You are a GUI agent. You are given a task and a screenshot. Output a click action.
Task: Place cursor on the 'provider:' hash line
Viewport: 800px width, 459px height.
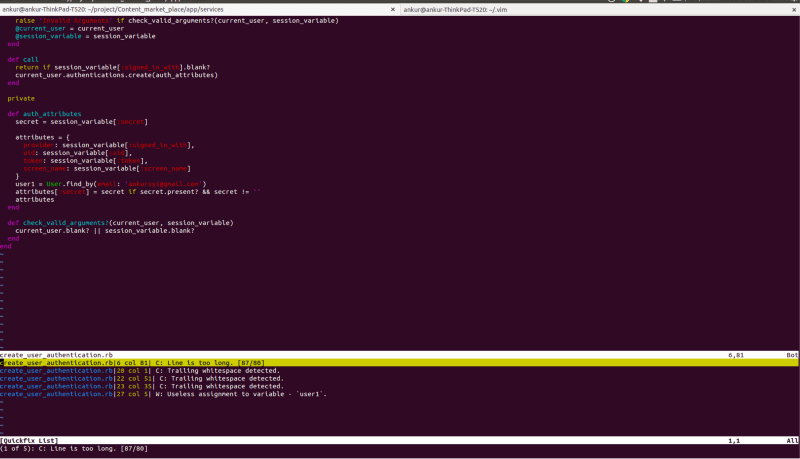[x=109, y=145]
